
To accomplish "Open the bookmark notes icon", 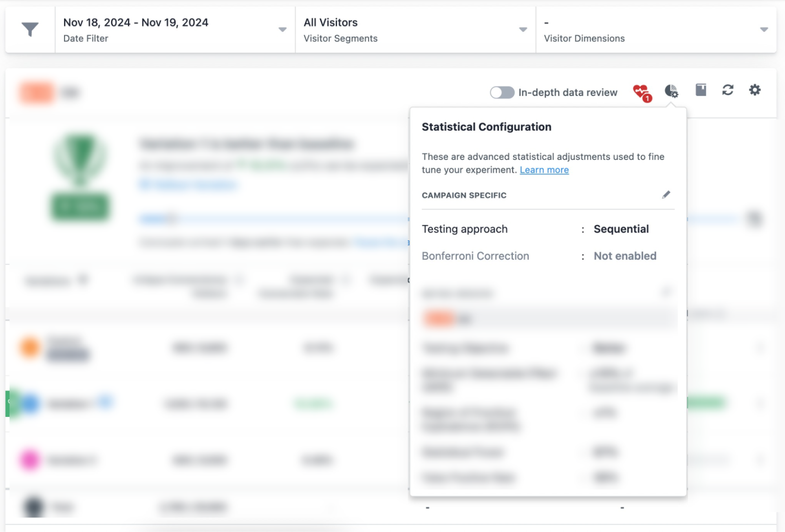I will point(701,90).
